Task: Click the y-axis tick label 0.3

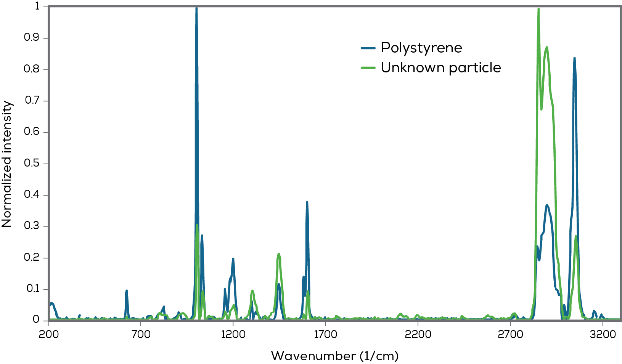Action: click(x=32, y=226)
